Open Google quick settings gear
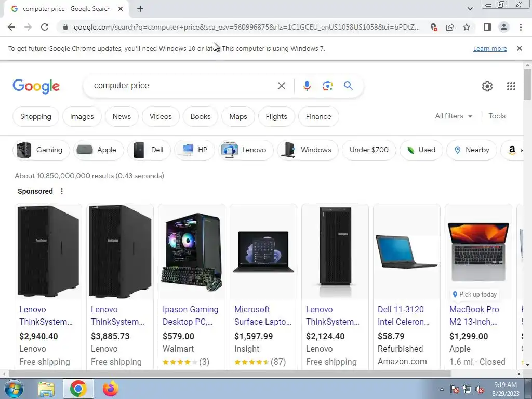This screenshot has width=532, height=399. tap(487, 86)
